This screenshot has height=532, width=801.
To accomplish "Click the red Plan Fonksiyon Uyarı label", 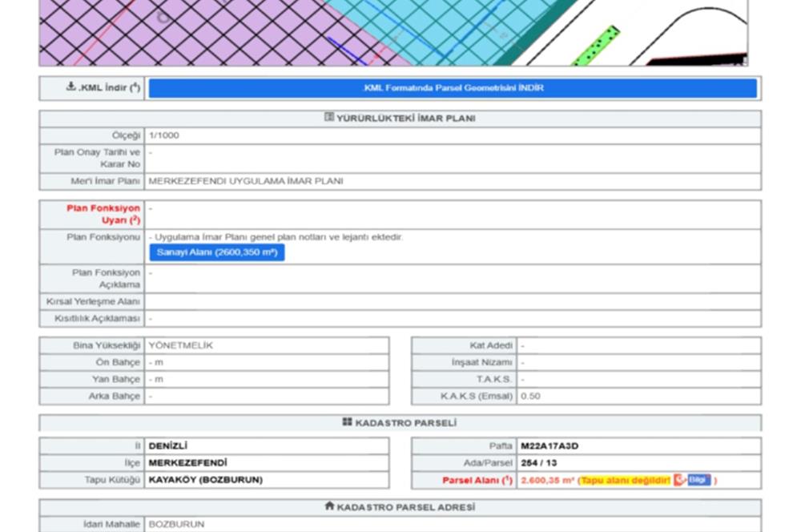I will pos(103,214).
